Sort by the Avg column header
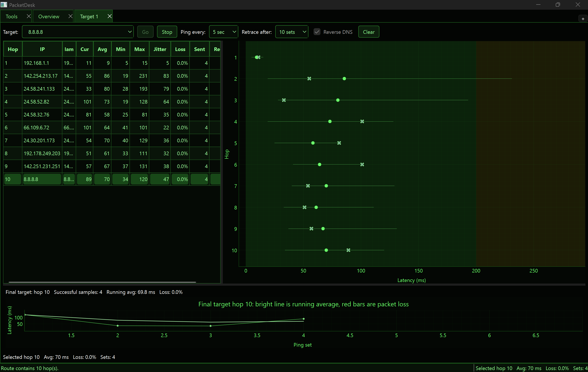The width and height of the screenshot is (588, 372). 102,49
